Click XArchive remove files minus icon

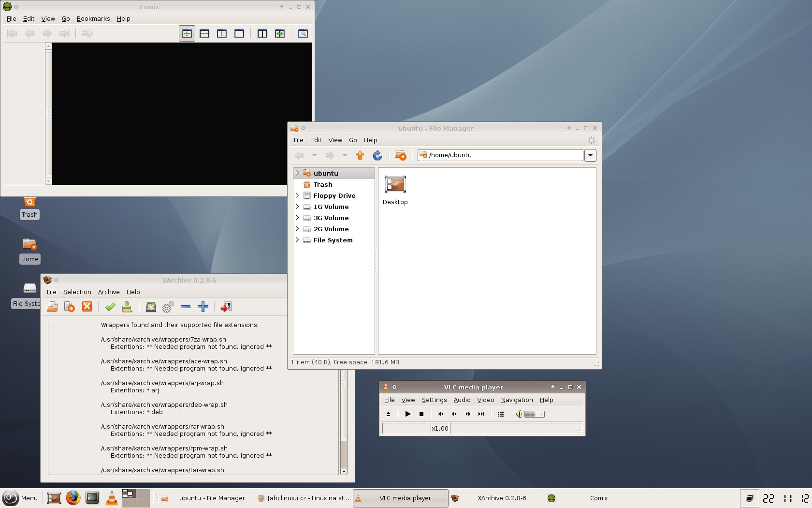coord(186,307)
